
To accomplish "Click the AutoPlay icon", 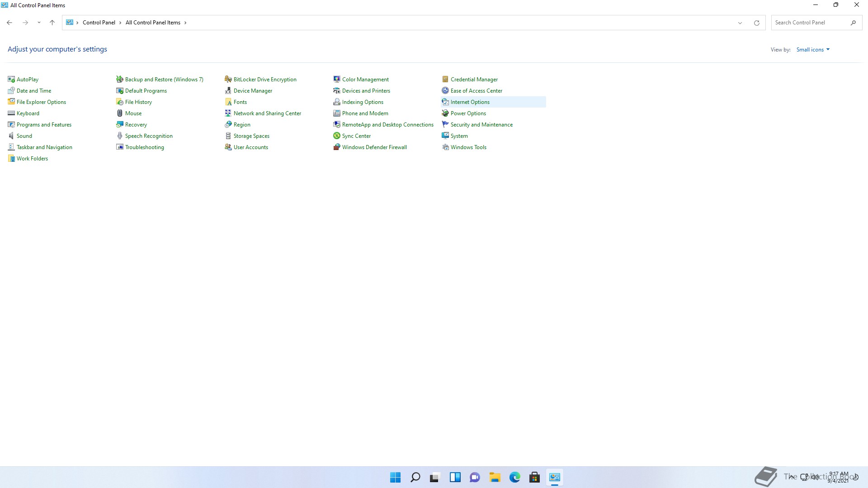I will (11, 79).
